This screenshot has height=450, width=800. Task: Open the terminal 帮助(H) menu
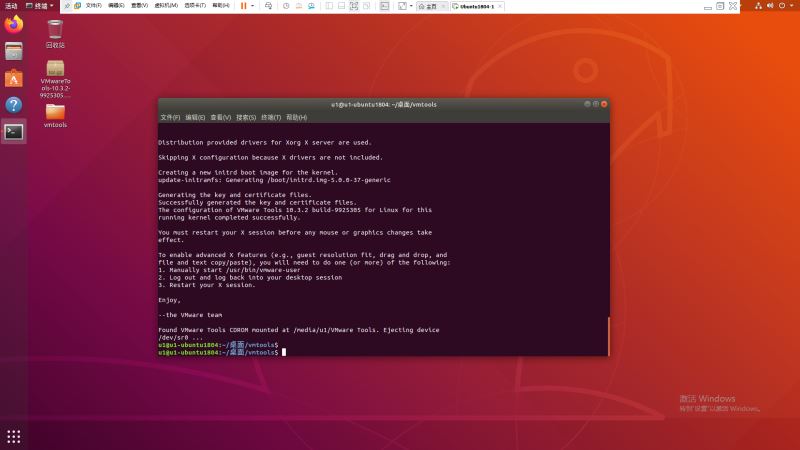coord(297,117)
